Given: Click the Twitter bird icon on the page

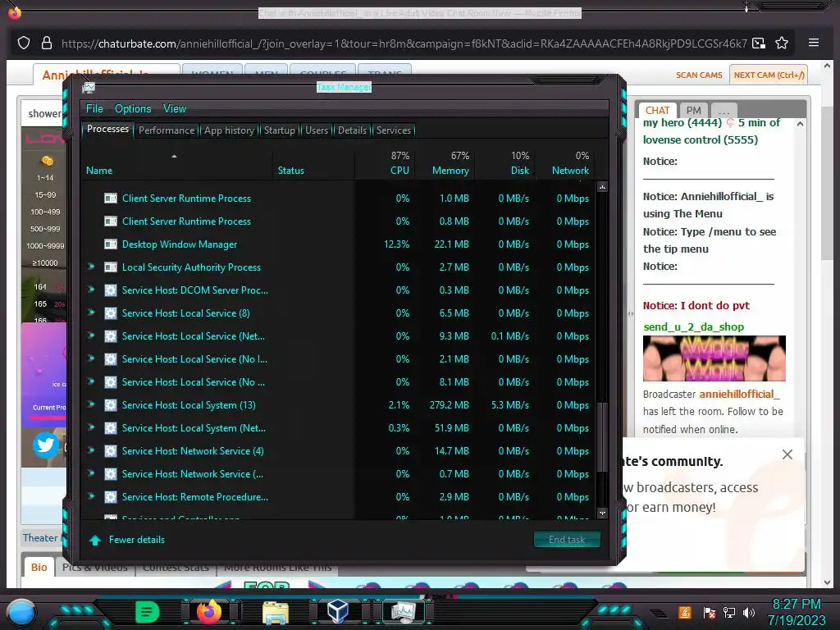Looking at the screenshot, I should (x=46, y=445).
